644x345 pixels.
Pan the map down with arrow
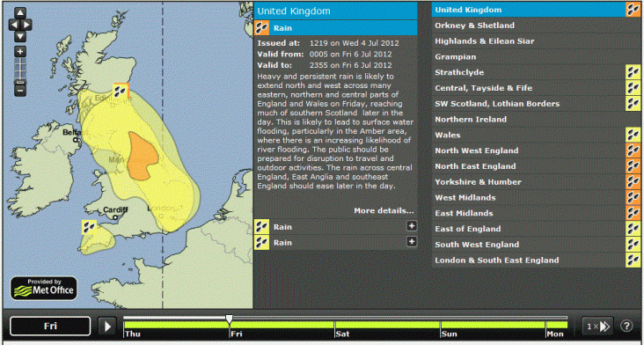point(20,36)
